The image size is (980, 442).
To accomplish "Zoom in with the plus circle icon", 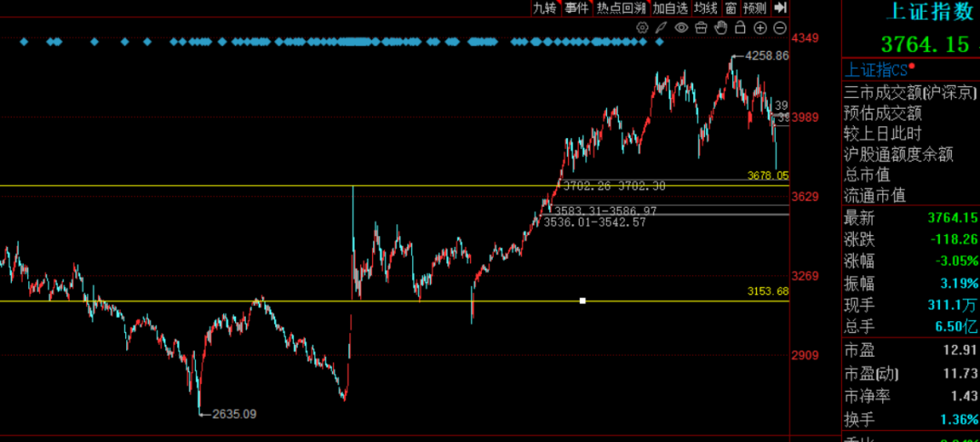I will point(760,27).
